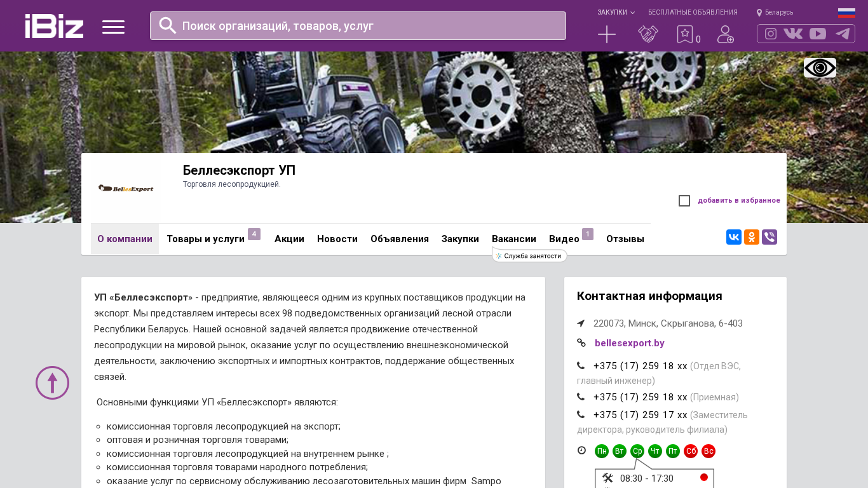This screenshot has height=488, width=868.
Task: Toggle the accessibility eye view
Action: pyautogui.click(x=820, y=67)
